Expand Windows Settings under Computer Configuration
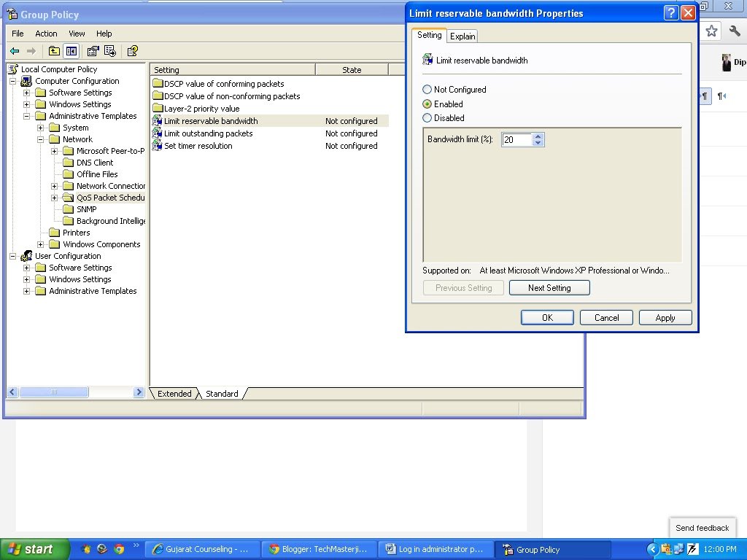 point(27,104)
